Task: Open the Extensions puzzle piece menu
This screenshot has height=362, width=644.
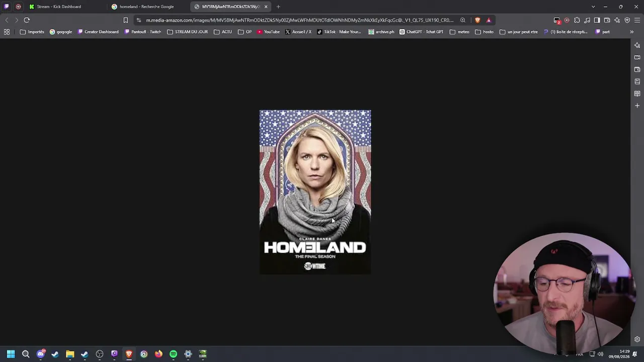Action: click(x=577, y=20)
